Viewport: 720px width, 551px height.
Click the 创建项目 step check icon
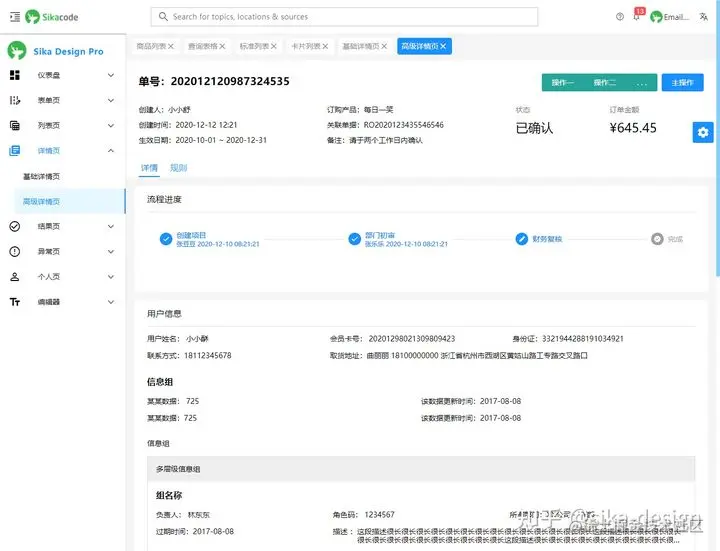click(166, 239)
